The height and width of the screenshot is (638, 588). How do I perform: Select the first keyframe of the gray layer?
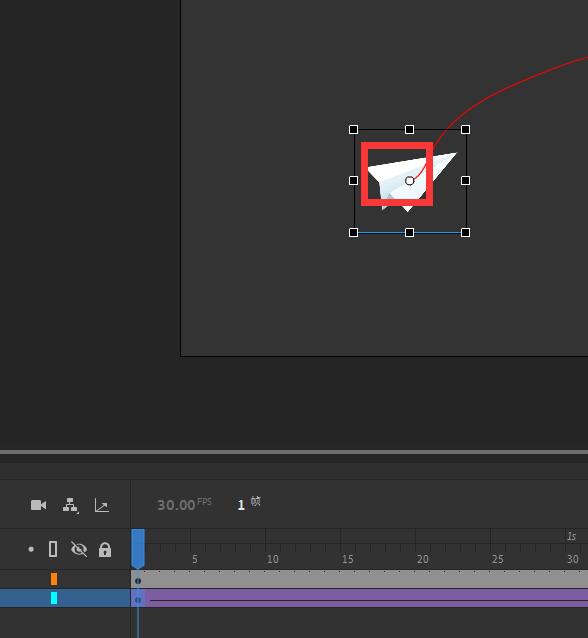coord(138,581)
